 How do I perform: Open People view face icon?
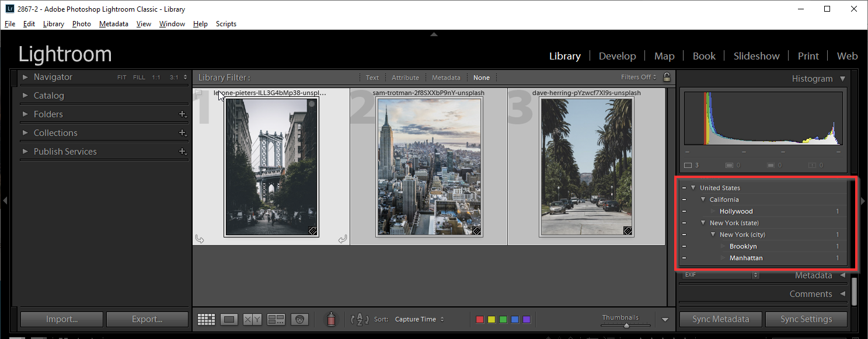(299, 319)
